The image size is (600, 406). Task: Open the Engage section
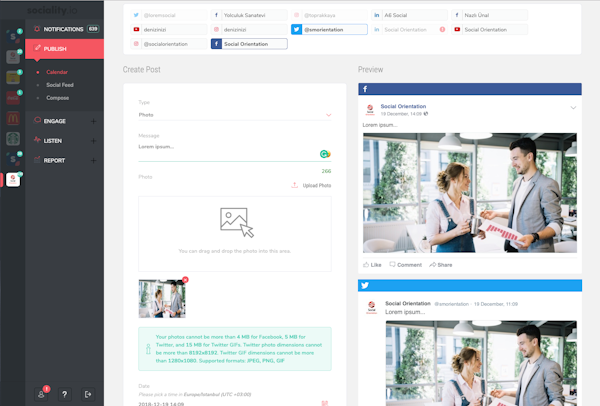click(x=54, y=121)
